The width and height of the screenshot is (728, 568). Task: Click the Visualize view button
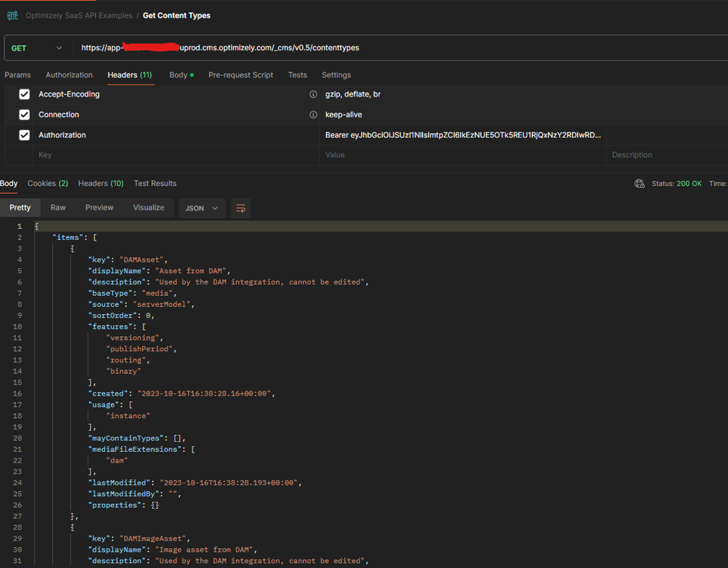[x=149, y=208]
